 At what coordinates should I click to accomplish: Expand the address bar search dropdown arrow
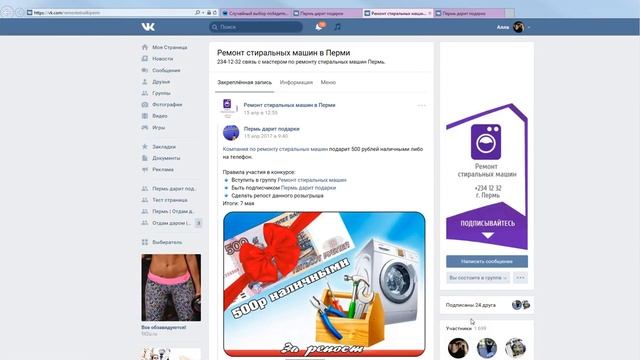coord(203,13)
